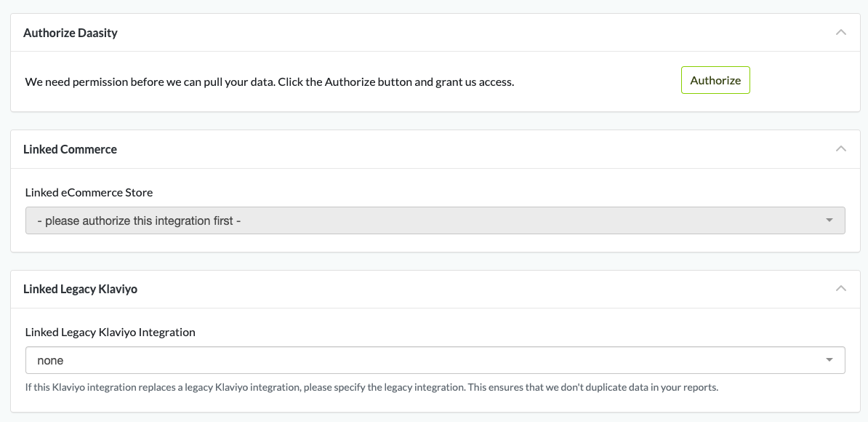Click the Authorize button

715,81
